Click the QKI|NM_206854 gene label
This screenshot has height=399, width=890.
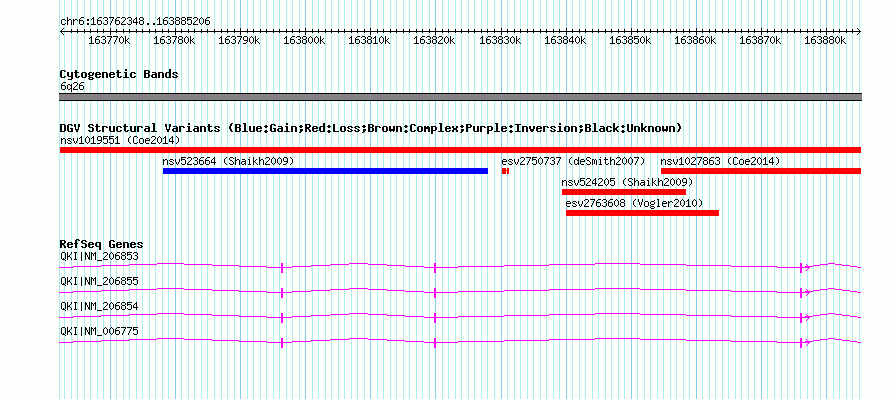99,306
